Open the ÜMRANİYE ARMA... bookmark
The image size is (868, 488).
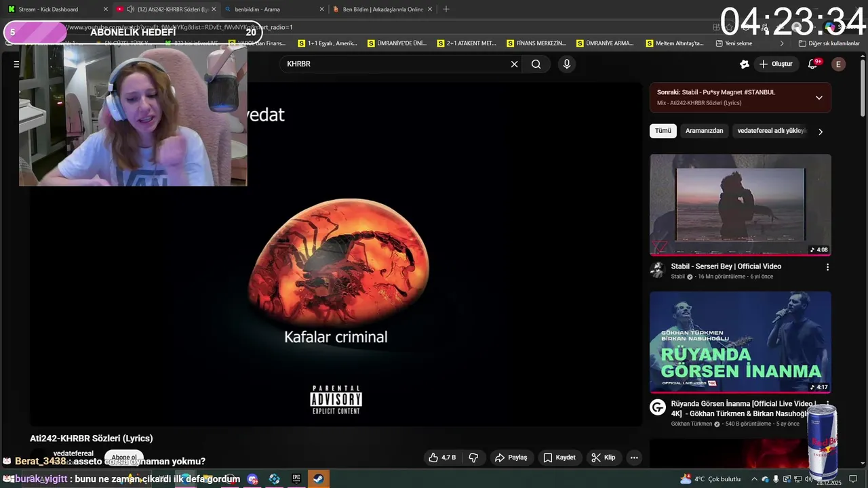[x=606, y=43]
